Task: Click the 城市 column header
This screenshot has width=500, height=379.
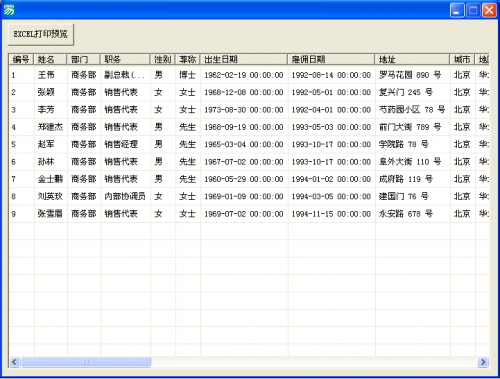Action: click(462, 59)
